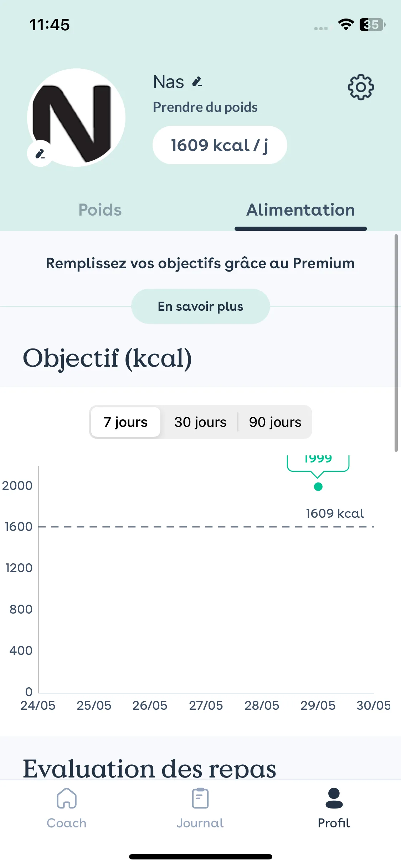The image size is (401, 868).
Task: Tap the Profil person icon
Action: 334,798
